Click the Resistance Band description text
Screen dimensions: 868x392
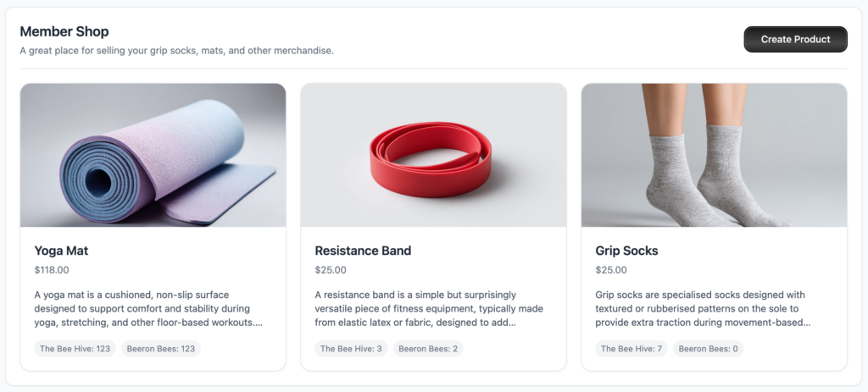[428, 308]
